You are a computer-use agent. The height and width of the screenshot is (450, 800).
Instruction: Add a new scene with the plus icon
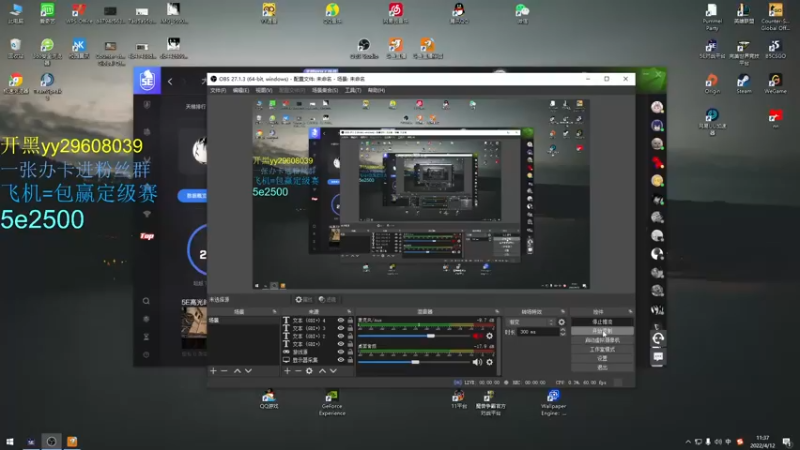click(x=213, y=371)
